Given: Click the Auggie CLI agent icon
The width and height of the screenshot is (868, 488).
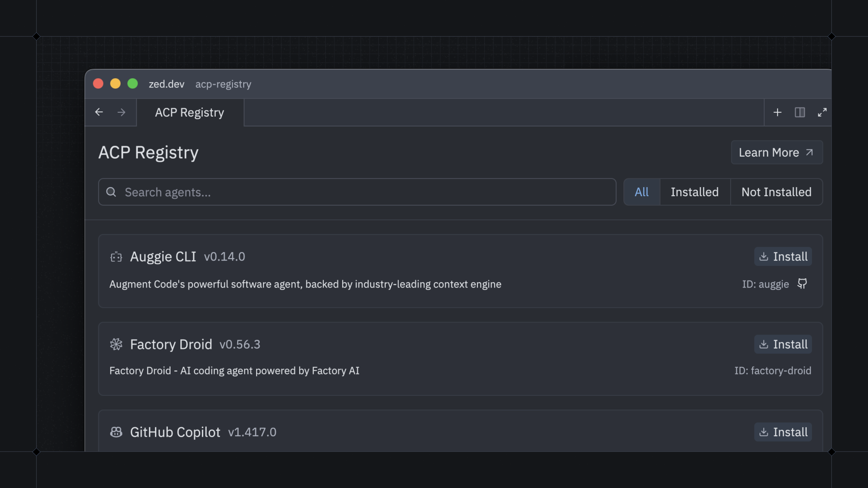Looking at the screenshot, I should pyautogui.click(x=116, y=257).
